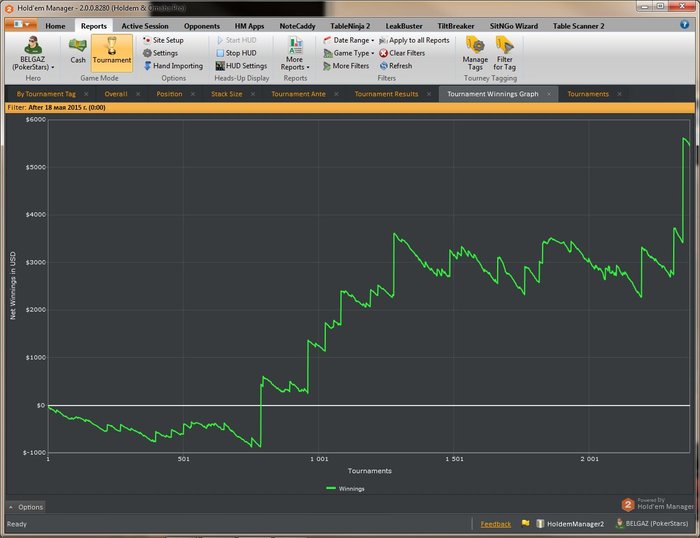Open HUD Settings
The height and width of the screenshot is (538, 700).
(x=241, y=66)
